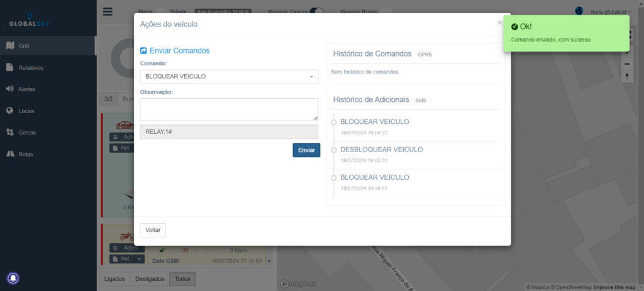
Task: Click the Observação text area
Action: 229,109
